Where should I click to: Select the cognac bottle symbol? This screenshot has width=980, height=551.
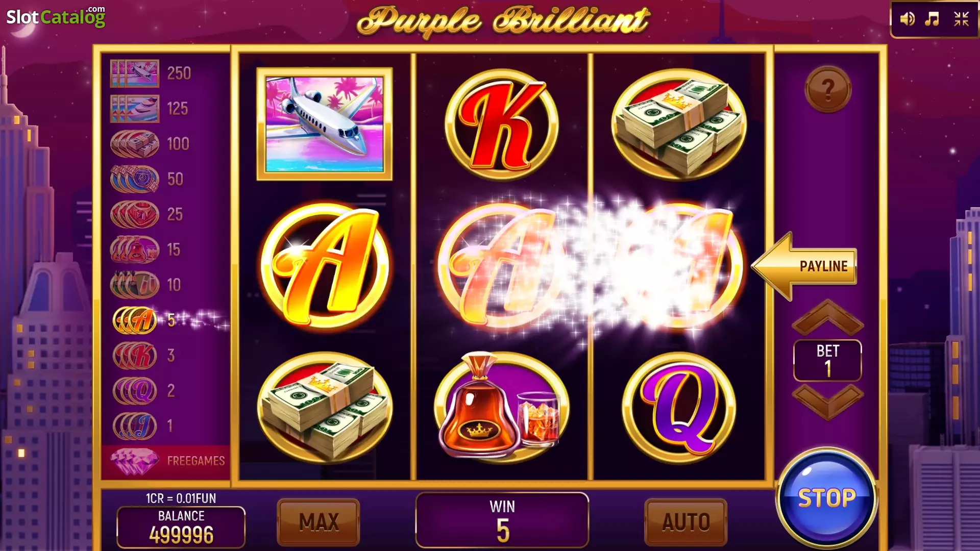(502, 406)
